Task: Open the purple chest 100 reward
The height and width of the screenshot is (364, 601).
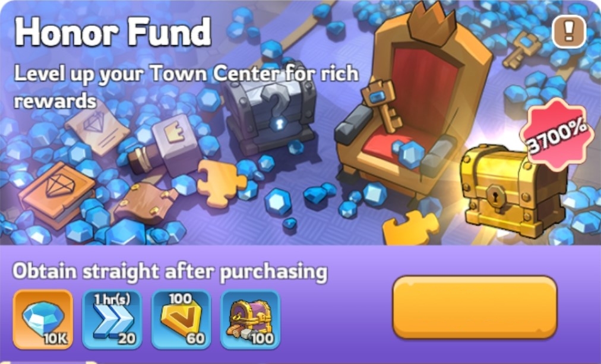Action: click(250, 319)
